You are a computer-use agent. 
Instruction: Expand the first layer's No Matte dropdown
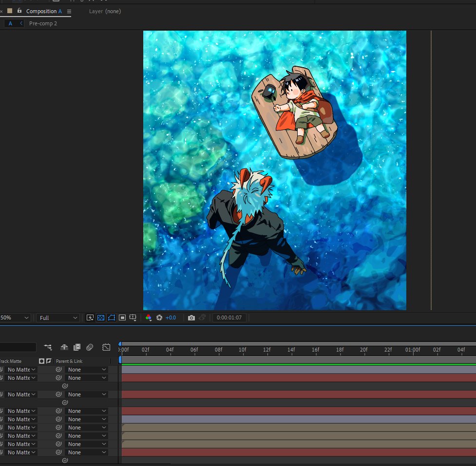[x=21, y=370]
